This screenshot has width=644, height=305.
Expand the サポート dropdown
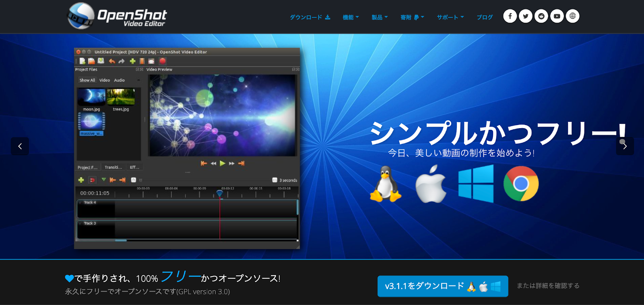[x=450, y=17]
